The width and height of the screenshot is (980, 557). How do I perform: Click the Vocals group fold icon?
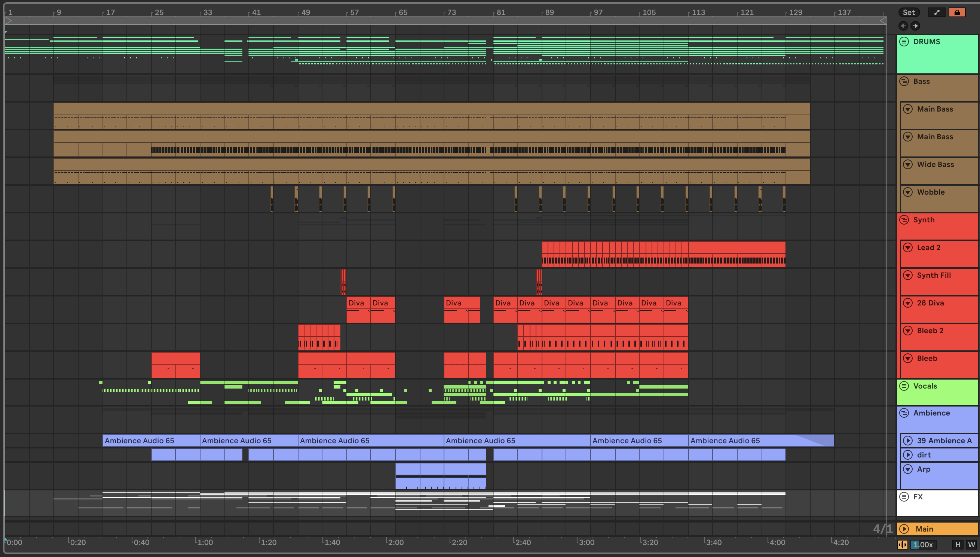(904, 386)
